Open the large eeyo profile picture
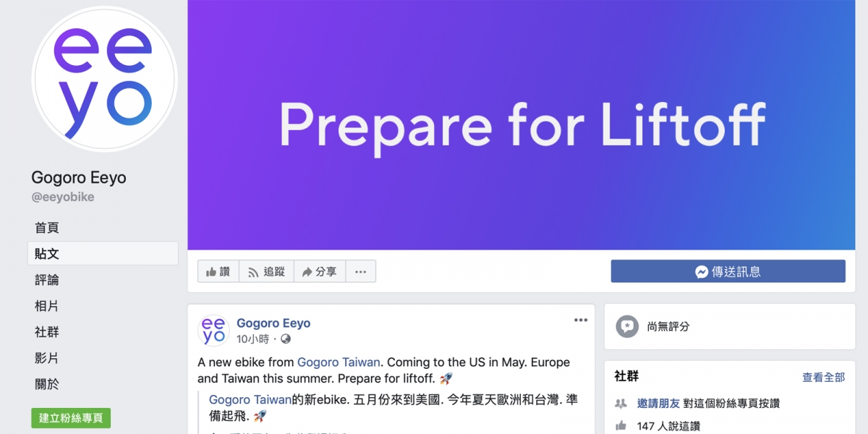The image size is (868, 434). tap(105, 80)
